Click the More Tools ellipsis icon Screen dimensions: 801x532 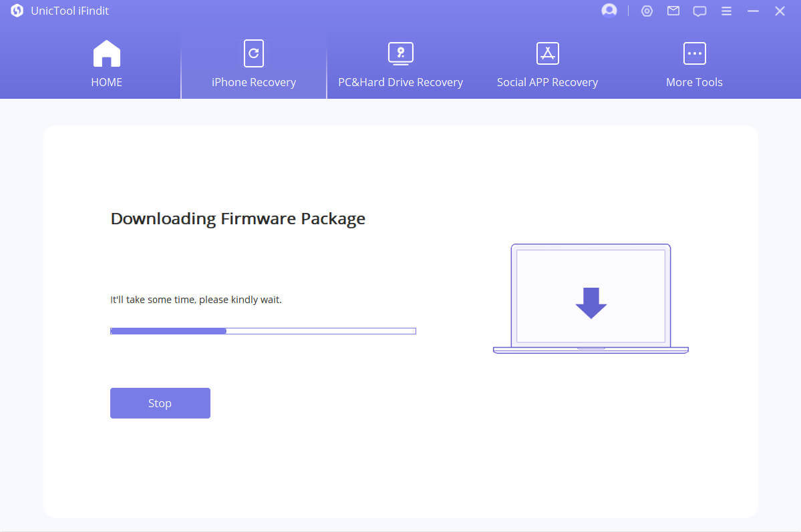(695, 53)
